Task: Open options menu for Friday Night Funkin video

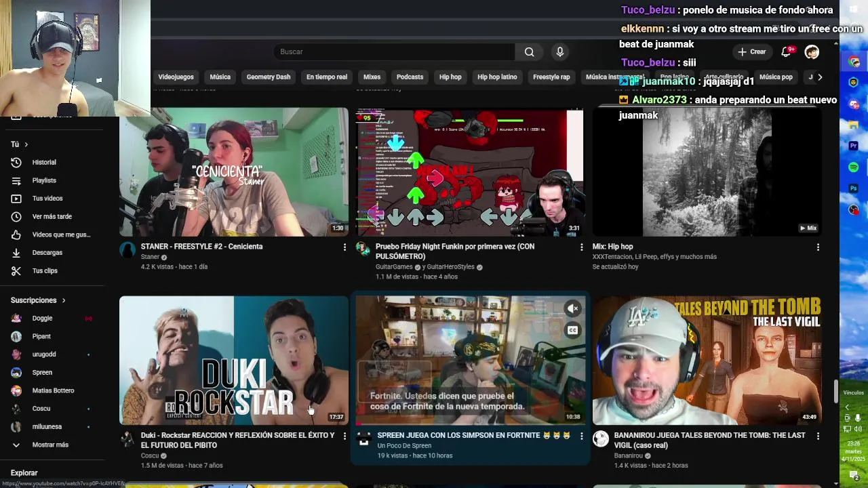Action: point(581,247)
